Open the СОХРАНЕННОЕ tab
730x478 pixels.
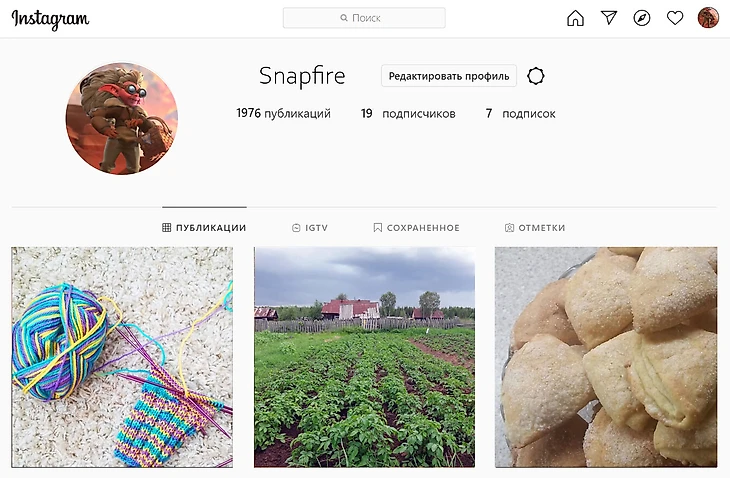(416, 228)
